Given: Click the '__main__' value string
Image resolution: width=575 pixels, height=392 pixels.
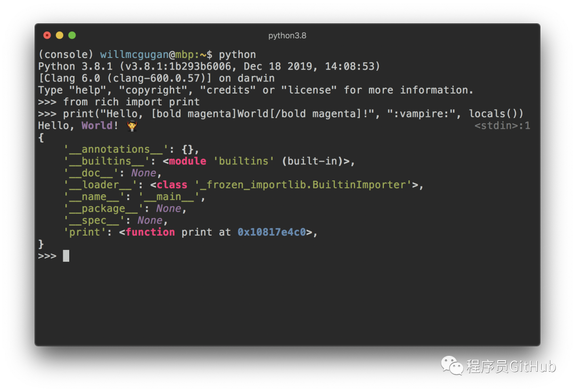Looking at the screenshot, I should (169, 197).
